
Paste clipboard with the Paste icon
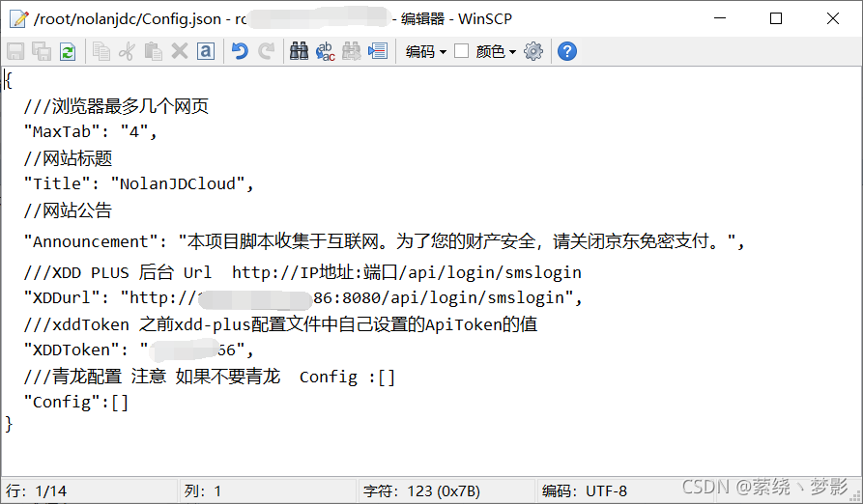(153, 52)
